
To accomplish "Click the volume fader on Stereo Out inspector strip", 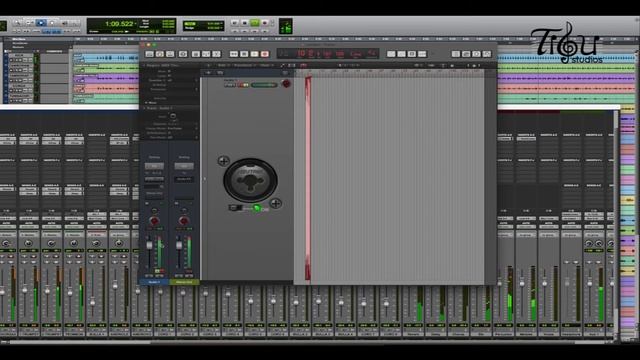I will 179,245.
